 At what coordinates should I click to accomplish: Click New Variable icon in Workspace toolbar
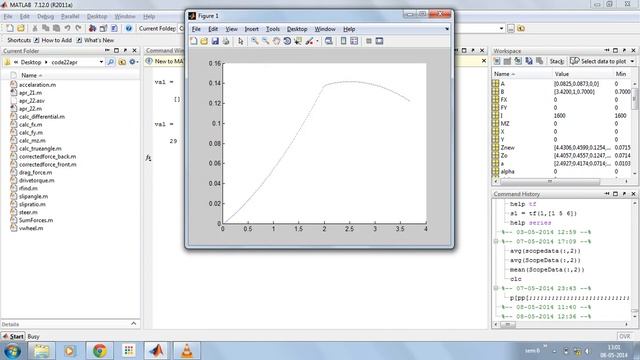tap(497, 61)
